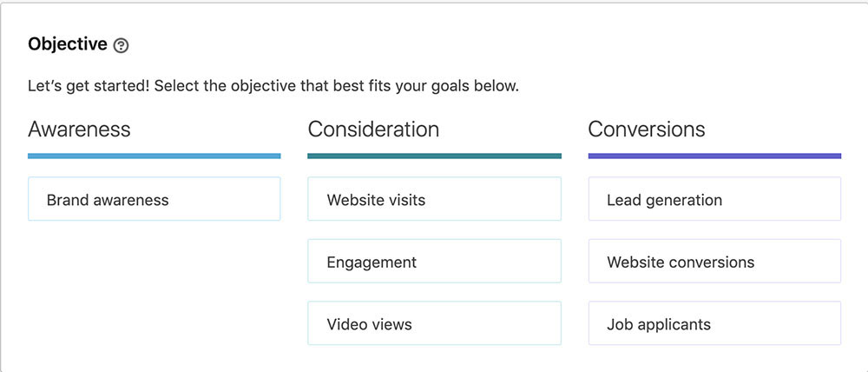Select the objective for recruiting job candidates
The image size is (868, 372).
coord(714,323)
